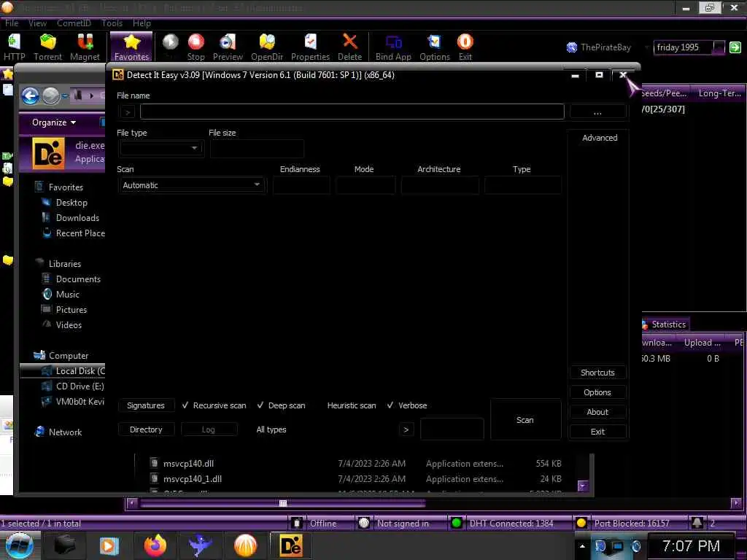
Task: Click Exit button in Detect It Easy
Action: [597, 432]
